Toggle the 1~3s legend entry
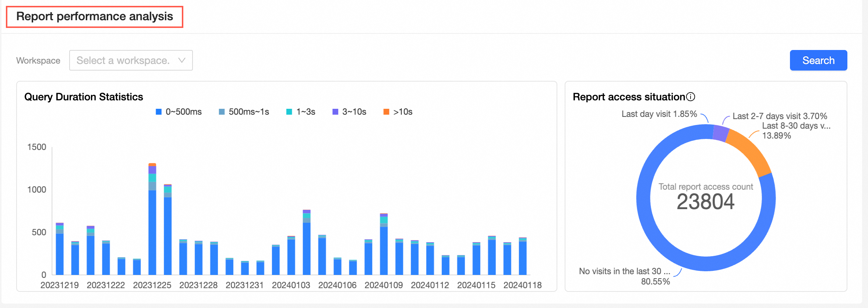The height and width of the screenshot is (308, 868). 301,112
